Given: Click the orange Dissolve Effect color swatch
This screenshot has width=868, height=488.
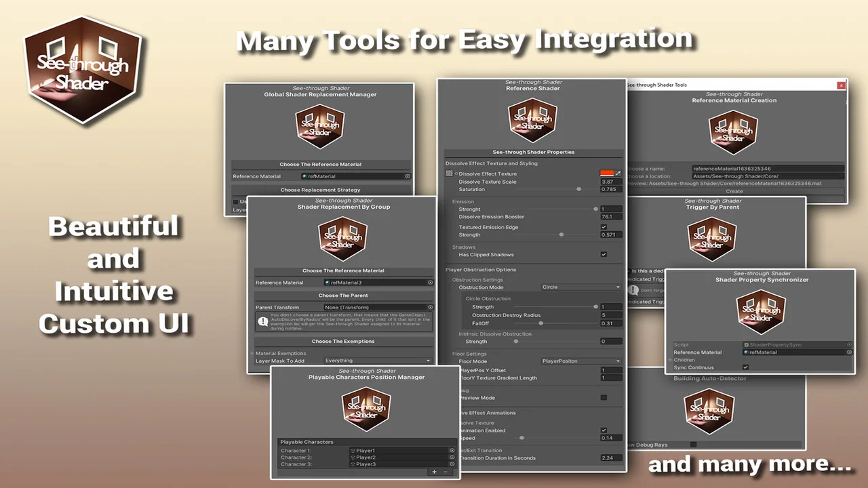Looking at the screenshot, I should tap(606, 174).
